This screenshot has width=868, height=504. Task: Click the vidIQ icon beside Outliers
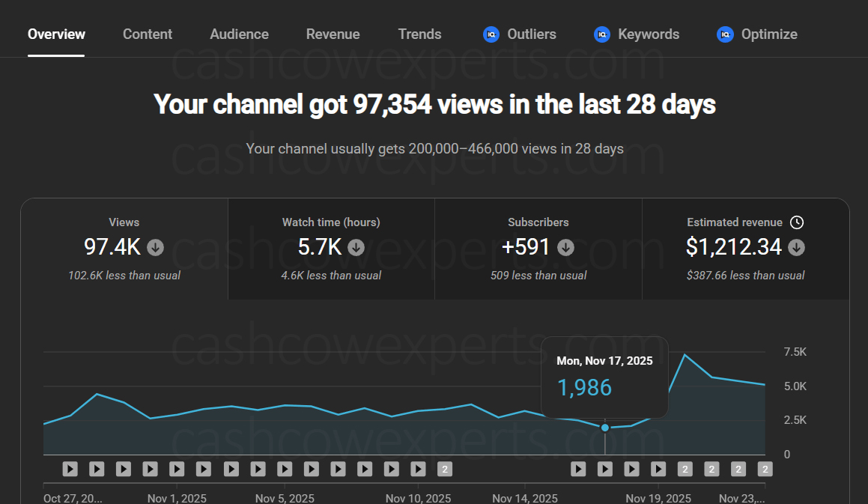click(x=491, y=34)
